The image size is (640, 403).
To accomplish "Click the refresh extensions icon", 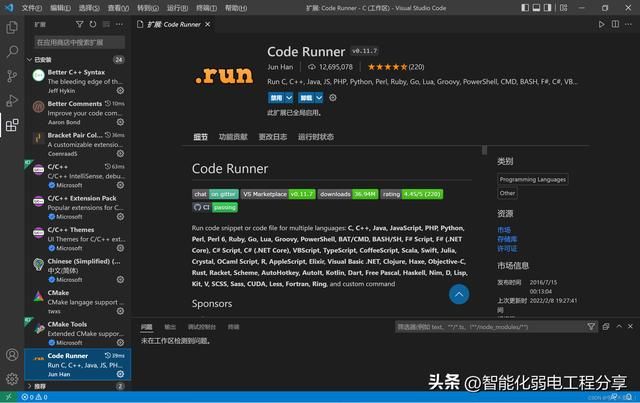I will coord(92,23).
